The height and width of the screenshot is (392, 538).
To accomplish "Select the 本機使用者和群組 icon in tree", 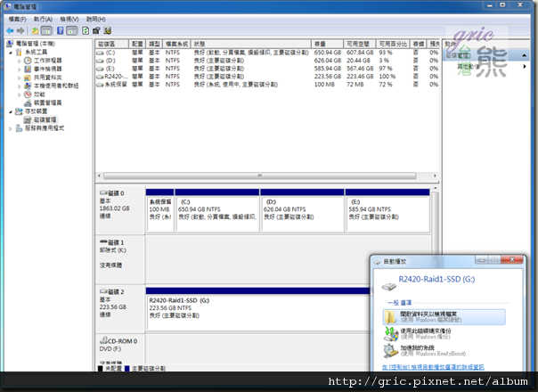I will coord(28,86).
